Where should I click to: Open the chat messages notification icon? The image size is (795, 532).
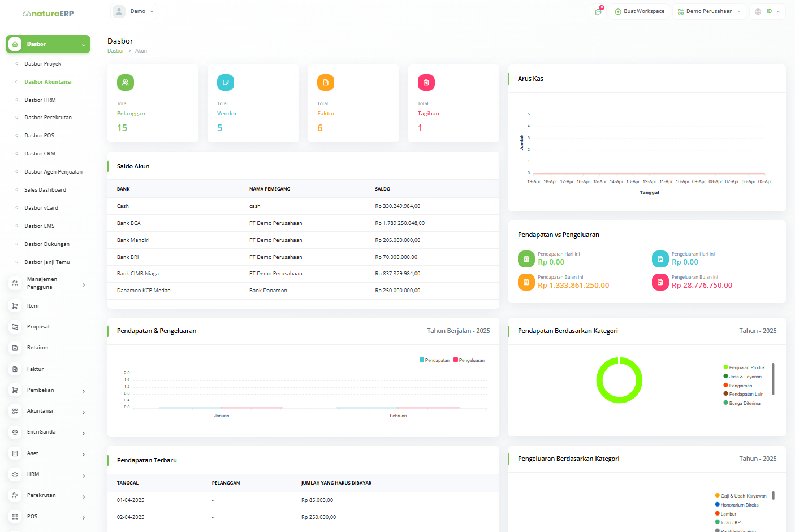(x=598, y=11)
